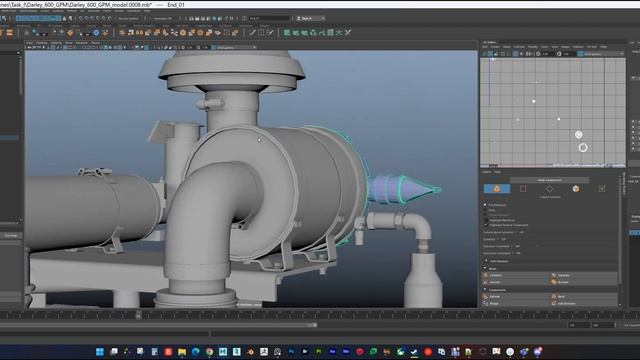Select Edge selection mode diamond icon
Viewport: 640px width, 360px height.
tap(549, 189)
